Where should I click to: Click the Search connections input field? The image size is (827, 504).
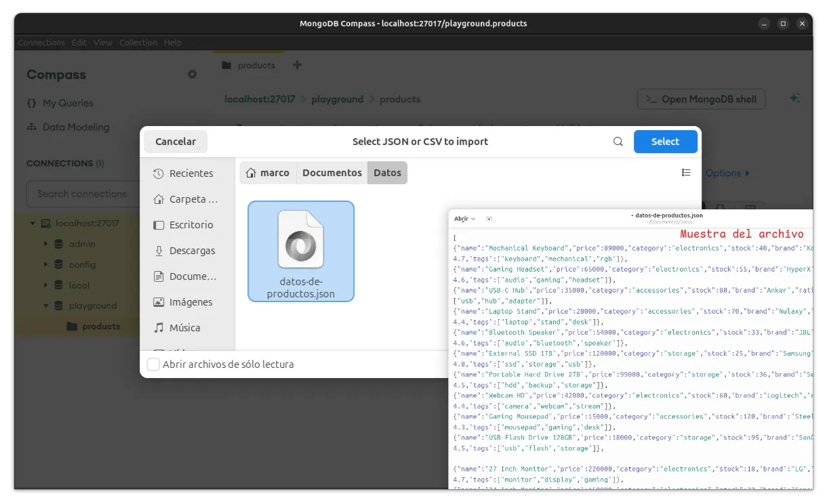[82, 194]
